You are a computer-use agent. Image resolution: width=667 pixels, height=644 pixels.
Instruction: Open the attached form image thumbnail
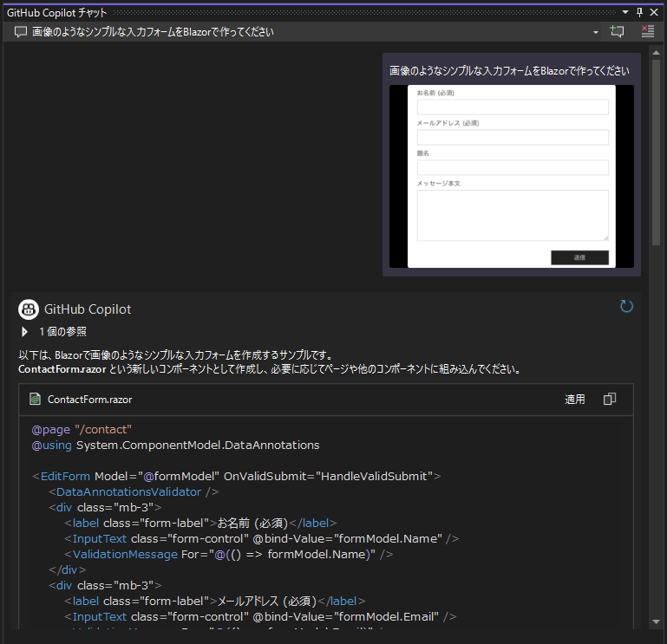pos(512,177)
